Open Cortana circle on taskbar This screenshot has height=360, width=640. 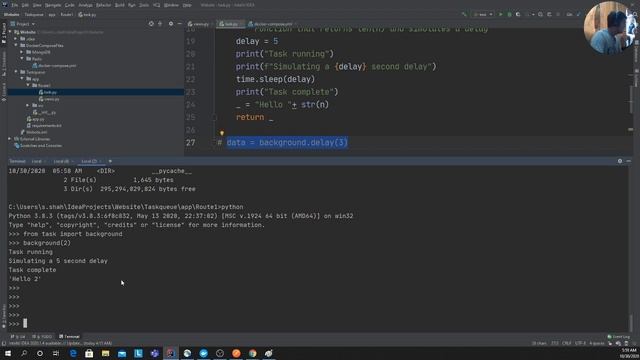[40, 353]
